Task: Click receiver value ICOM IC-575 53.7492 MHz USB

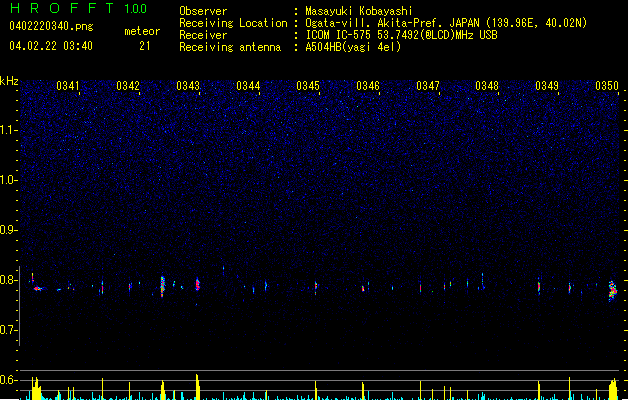Action: point(402,35)
